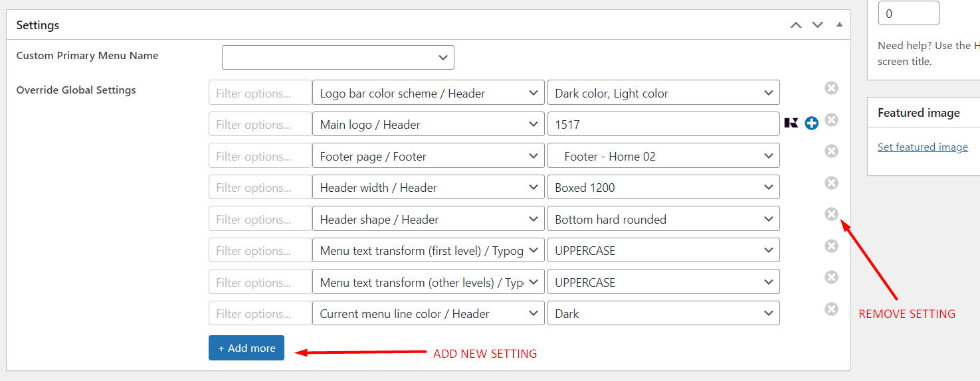Viewport: 980px width, 381px height.
Task: Open the Boxed 1200 value dropdown
Action: click(x=664, y=187)
